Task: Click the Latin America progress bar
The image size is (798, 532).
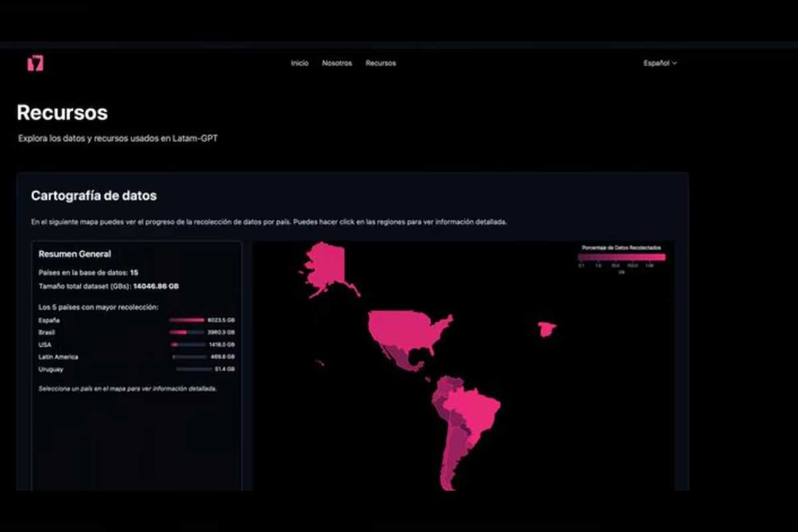Action: 188,357
